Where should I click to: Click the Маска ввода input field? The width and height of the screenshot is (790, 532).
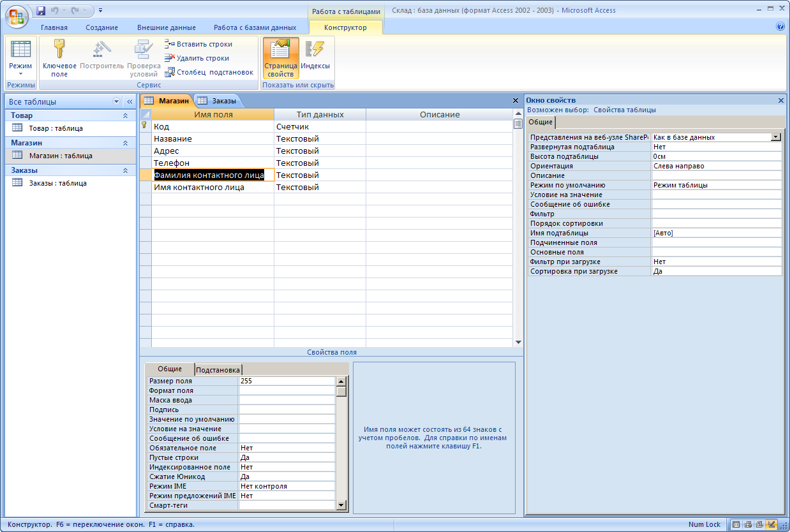[x=287, y=400]
